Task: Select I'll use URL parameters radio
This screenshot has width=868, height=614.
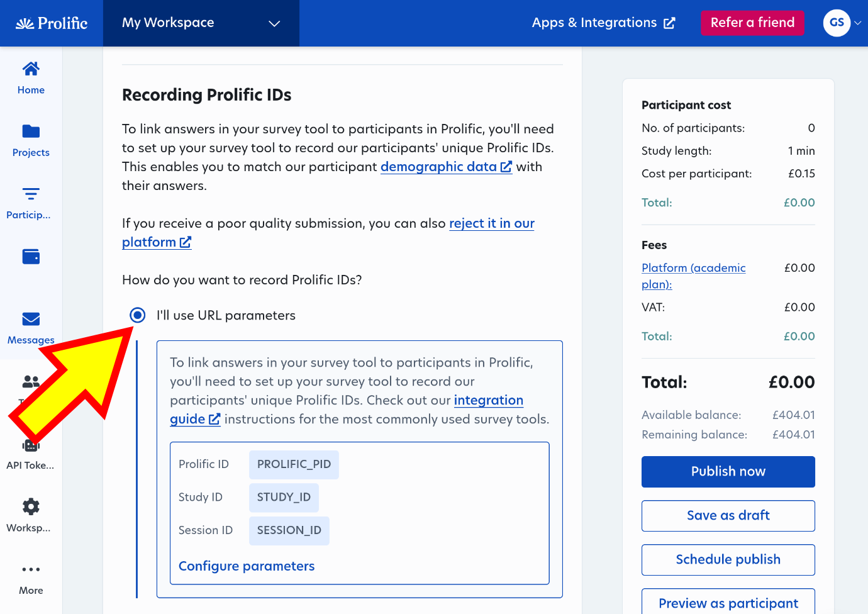Action: 138,315
